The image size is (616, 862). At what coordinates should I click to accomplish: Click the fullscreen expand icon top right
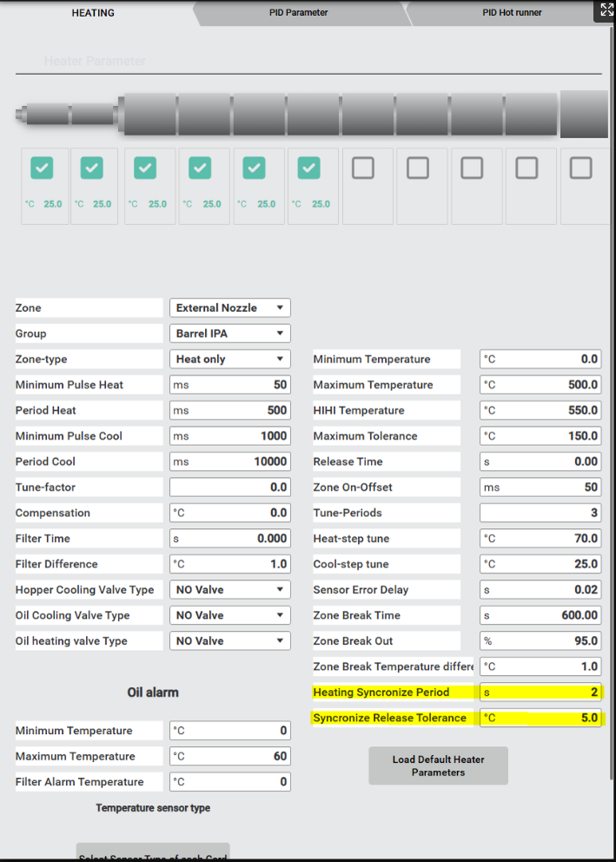click(606, 10)
